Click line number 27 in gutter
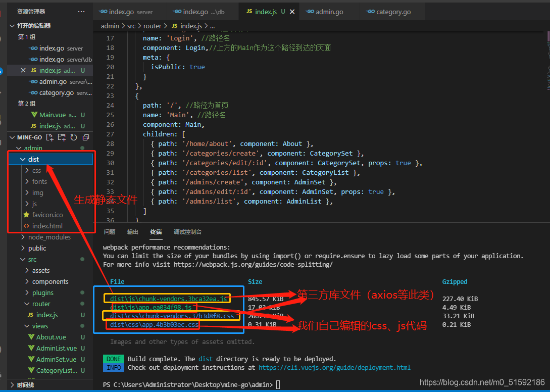The image size is (550, 392). pyautogui.click(x=110, y=134)
